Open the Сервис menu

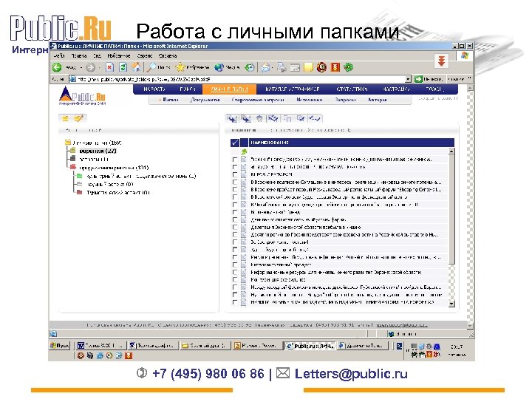point(145,55)
